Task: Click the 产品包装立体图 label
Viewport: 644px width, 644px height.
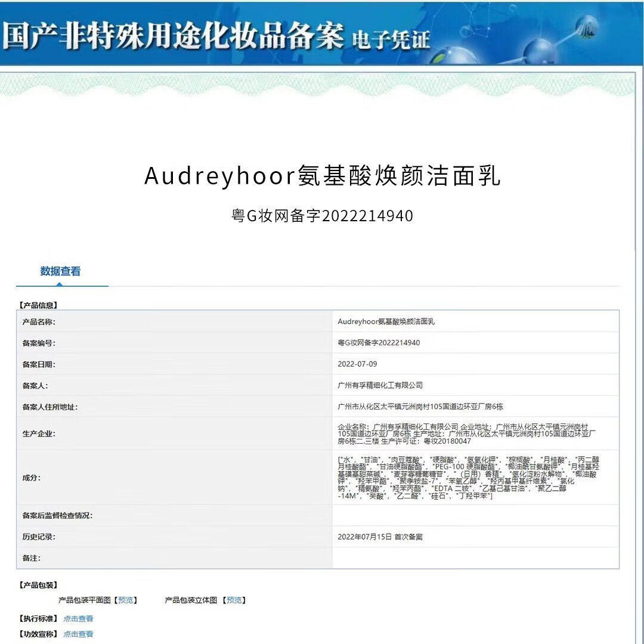Action: tap(191, 600)
